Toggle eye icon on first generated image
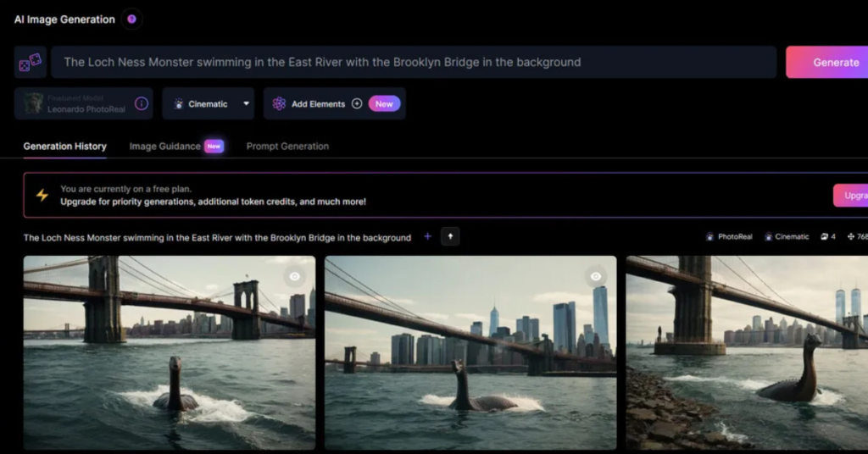Viewport: 868px width, 454px height. tap(294, 276)
